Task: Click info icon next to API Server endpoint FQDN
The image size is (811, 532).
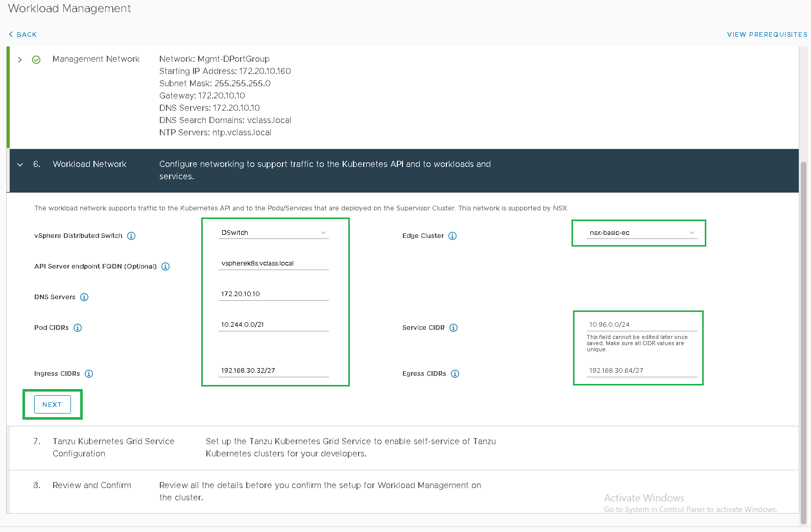Action: (x=165, y=267)
